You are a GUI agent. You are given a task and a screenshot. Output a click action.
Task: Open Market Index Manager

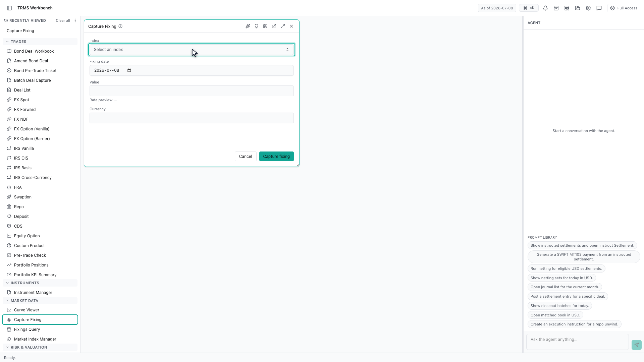tap(40, 339)
